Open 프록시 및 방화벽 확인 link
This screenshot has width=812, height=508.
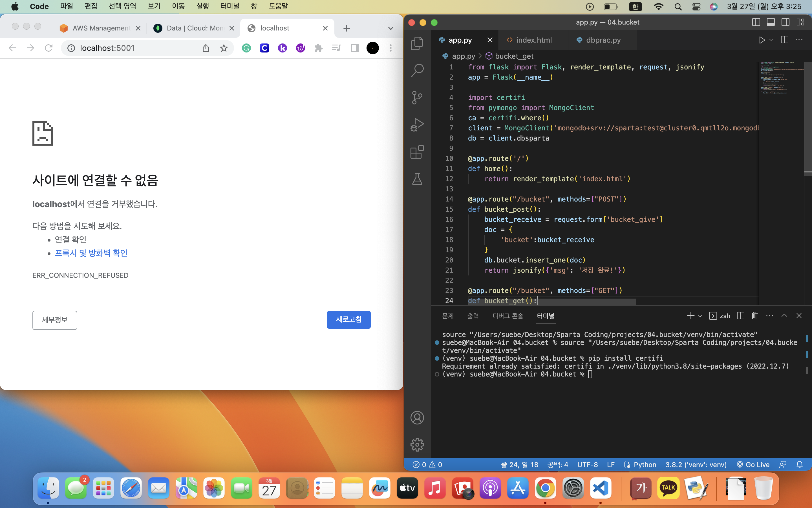[x=91, y=253]
